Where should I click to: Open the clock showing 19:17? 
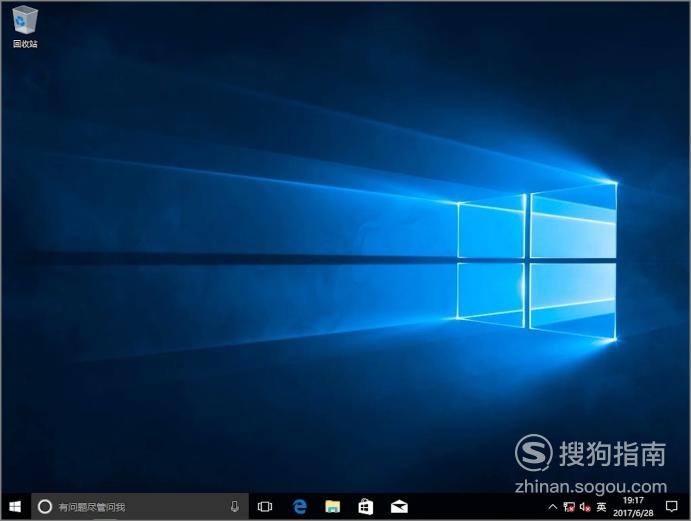tap(633, 507)
